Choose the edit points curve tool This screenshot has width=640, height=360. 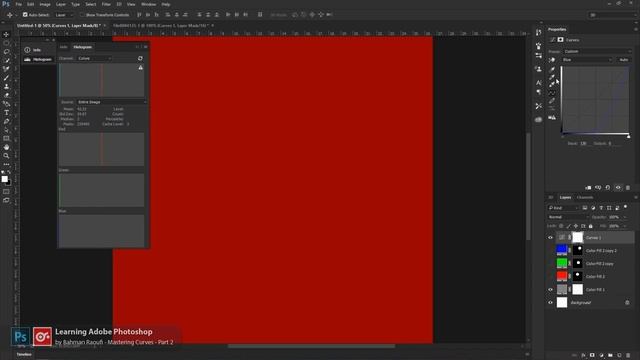click(x=552, y=93)
